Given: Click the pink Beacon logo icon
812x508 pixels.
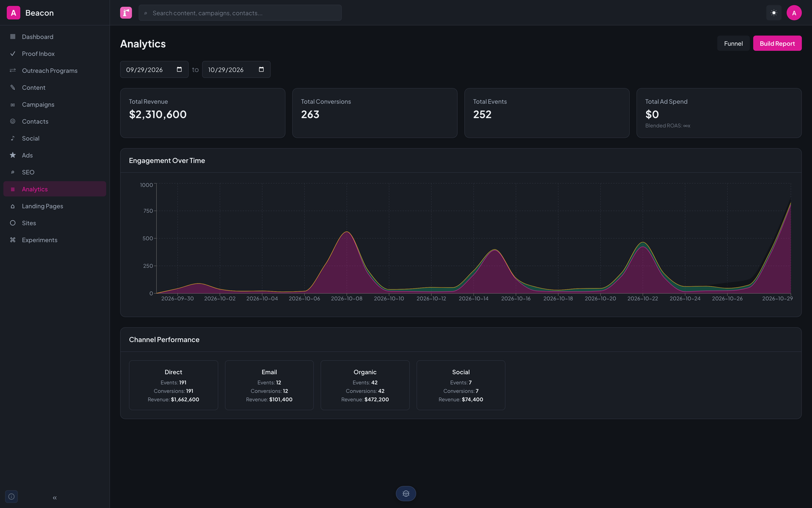Looking at the screenshot, I should point(14,12).
